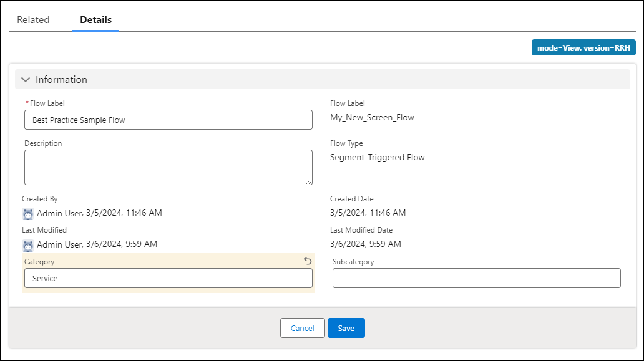
Task: Click the empty Subcategory field
Action: [x=476, y=278]
